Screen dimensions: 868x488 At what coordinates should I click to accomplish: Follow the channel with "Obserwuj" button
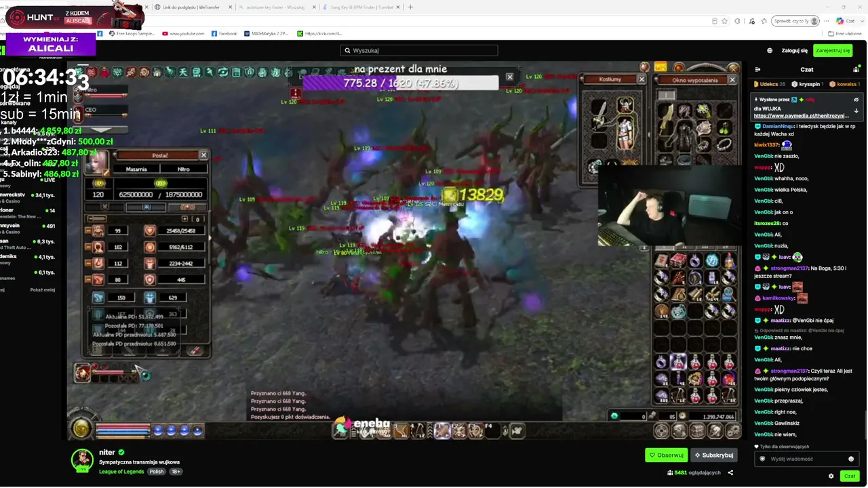666,455
